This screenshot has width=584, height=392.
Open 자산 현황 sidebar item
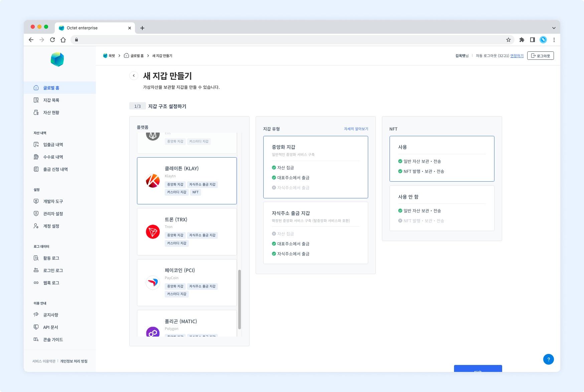pos(60,113)
